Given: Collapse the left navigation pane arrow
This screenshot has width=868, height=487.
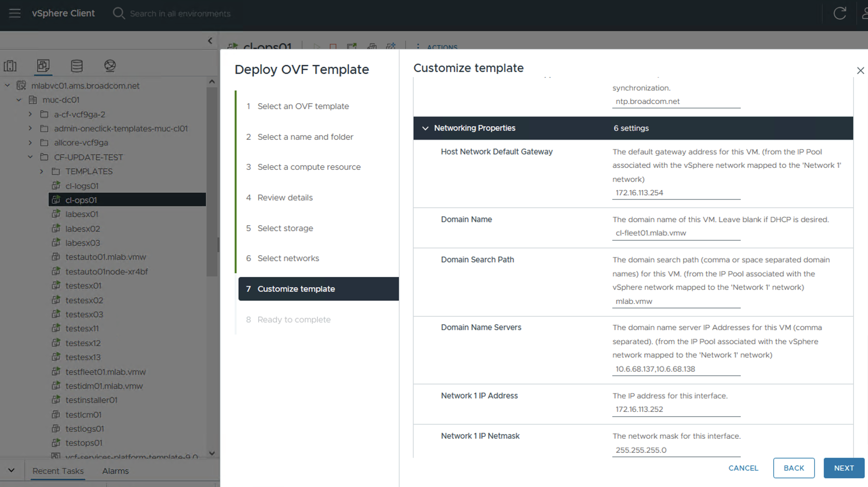Looking at the screenshot, I should coord(210,41).
